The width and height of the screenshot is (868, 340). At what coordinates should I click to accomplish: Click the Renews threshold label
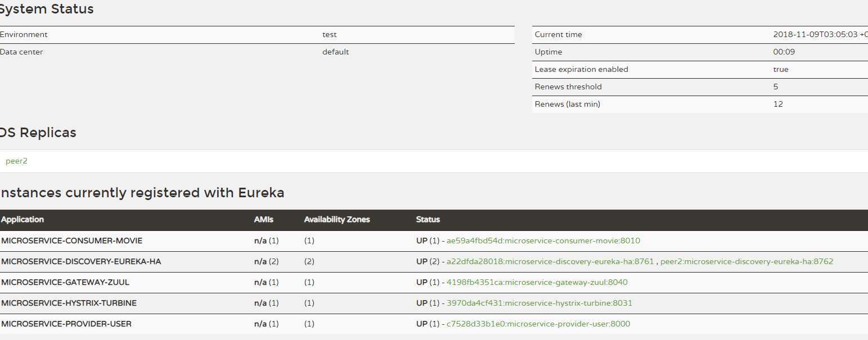tap(568, 87)
